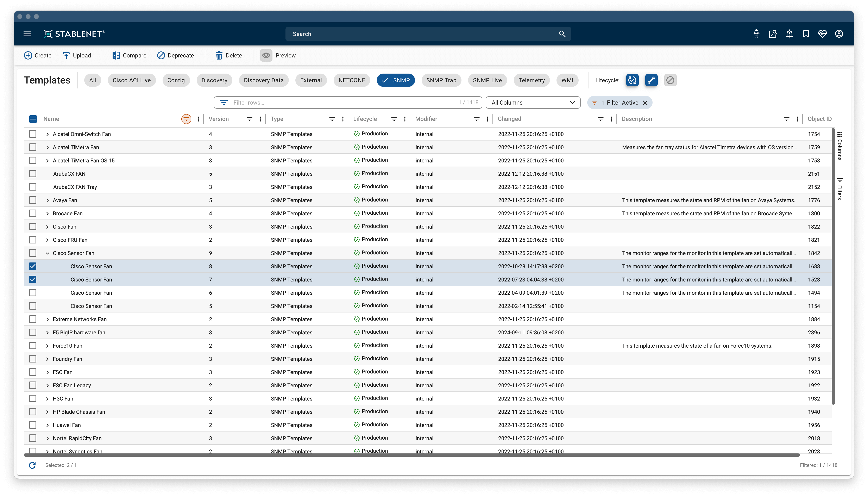Toggle Preview panel button
The height and width of the screenshot is (496, 868).
tap(266, 56)
